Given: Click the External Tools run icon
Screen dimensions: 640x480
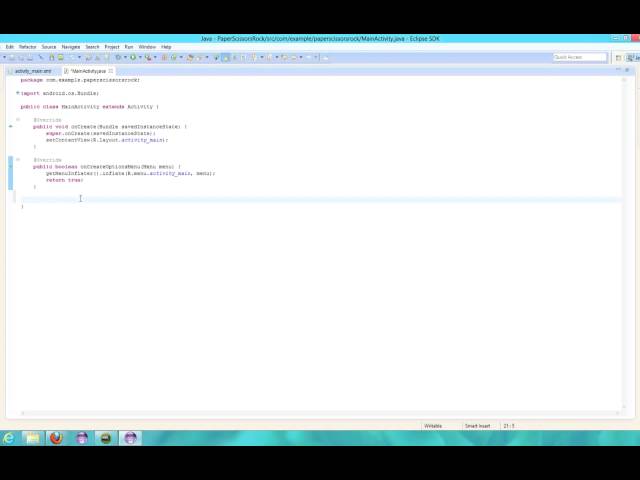Looking at the screenshot, I should 148,58.
